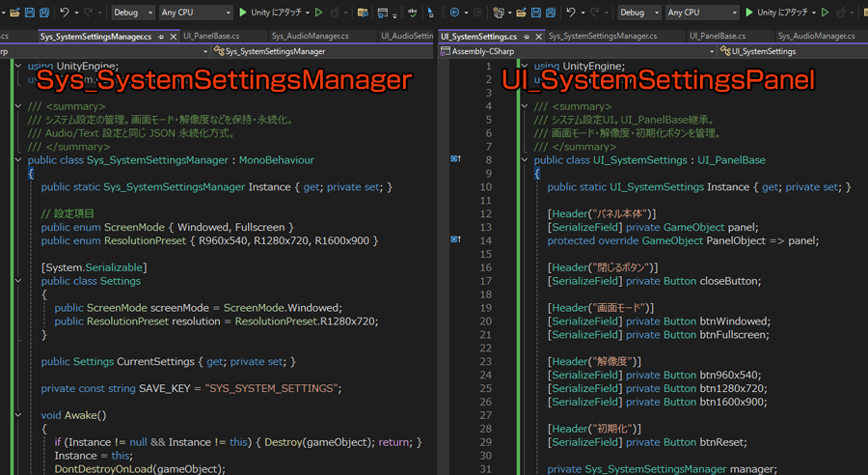This screenshot has width=868, height=475.
Task: Open the Debug configuration dropdown in left toolbar
Action: tap(132, 13)
